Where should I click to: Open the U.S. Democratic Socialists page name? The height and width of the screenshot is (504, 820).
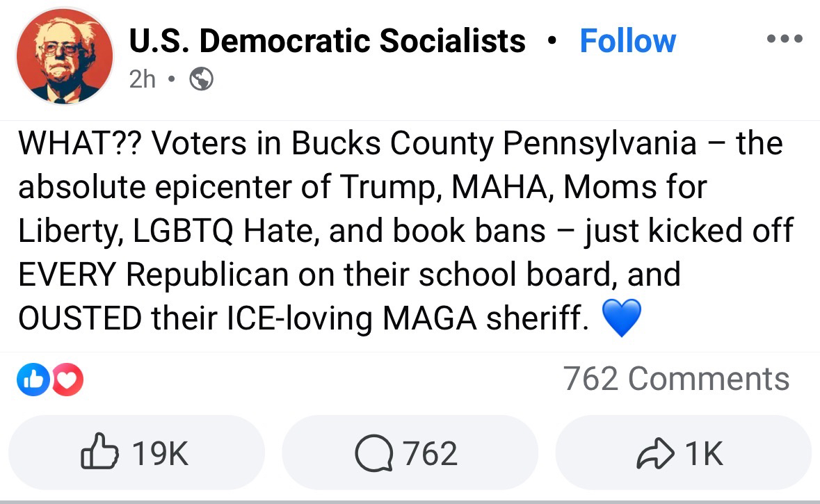(327, 41)
